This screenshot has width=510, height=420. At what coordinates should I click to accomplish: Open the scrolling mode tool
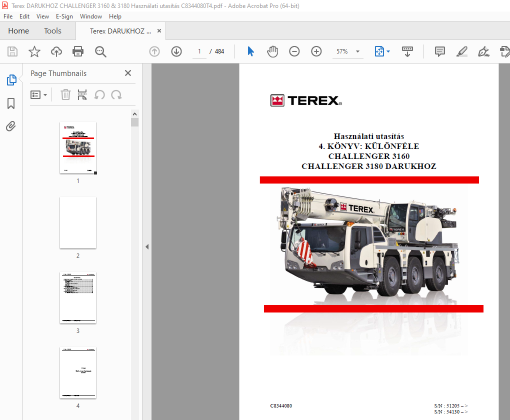407,51
